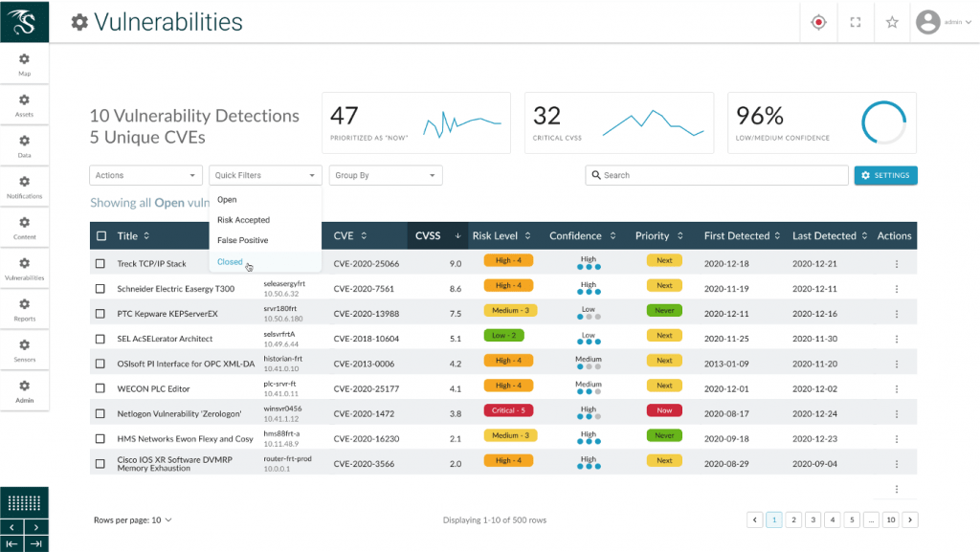
Task: Select Risk Accepted quick filter
Action: (x=265, y=220)
